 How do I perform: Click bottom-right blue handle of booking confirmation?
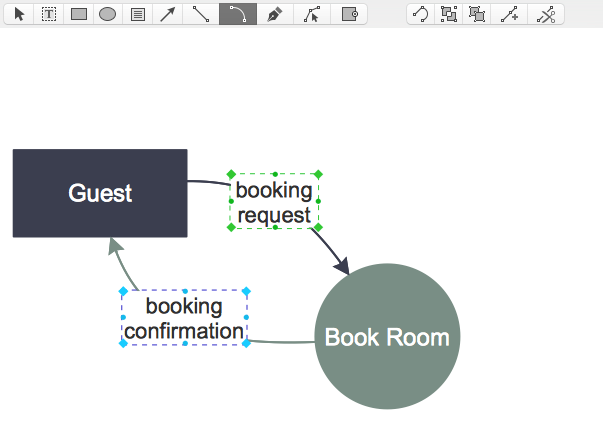click(246, 343)
